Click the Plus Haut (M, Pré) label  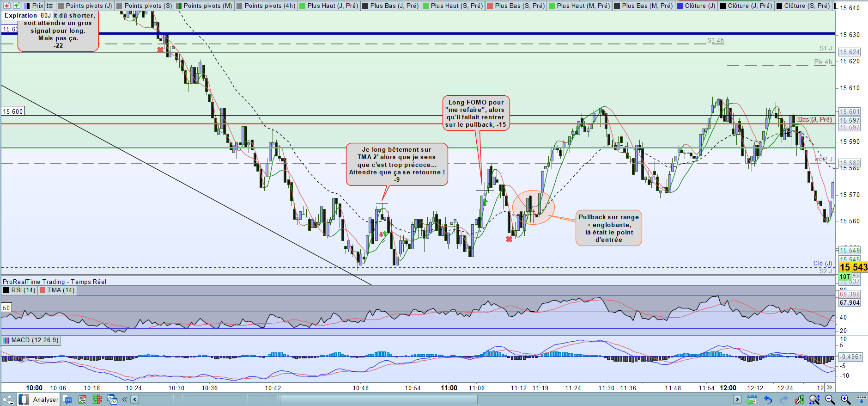point(583,6)
